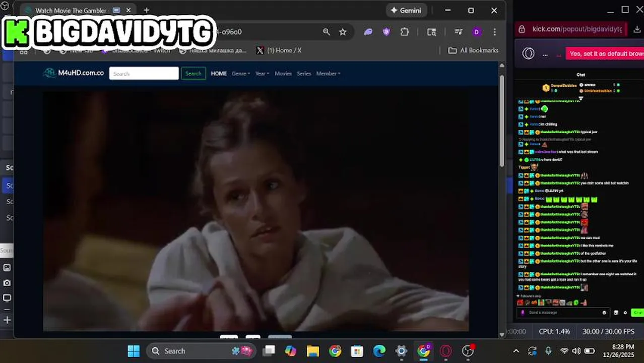Open OBS Studio from the taskbar
The width and height of the screenshot is (644, 363).
[x=468, y=351]
